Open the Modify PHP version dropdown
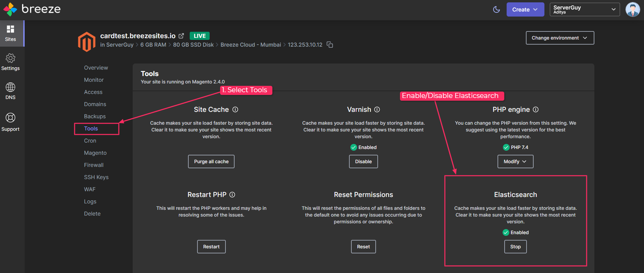The height and width of the screenshot is (273, 644). click(515, 162)
